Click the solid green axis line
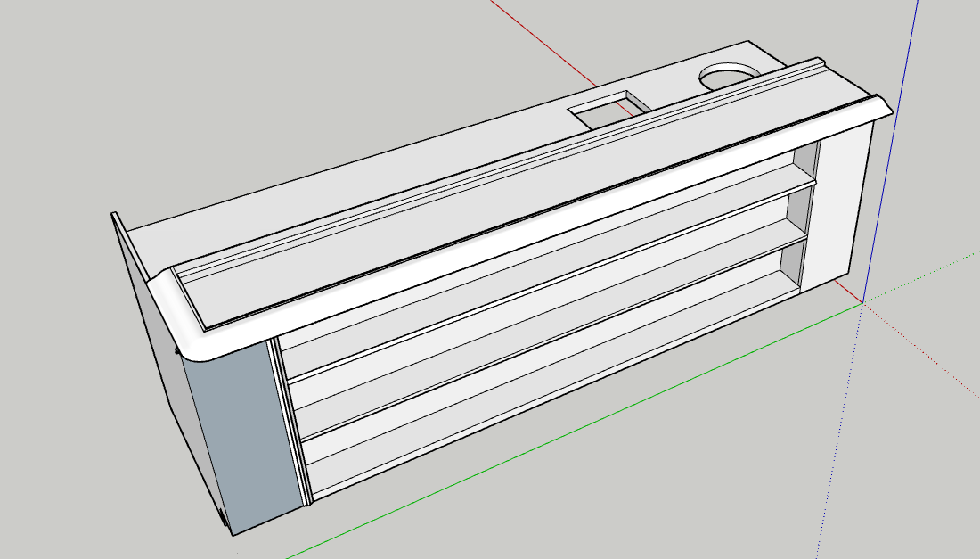This screenshot has height=559, width=980. tap(575, 431)
